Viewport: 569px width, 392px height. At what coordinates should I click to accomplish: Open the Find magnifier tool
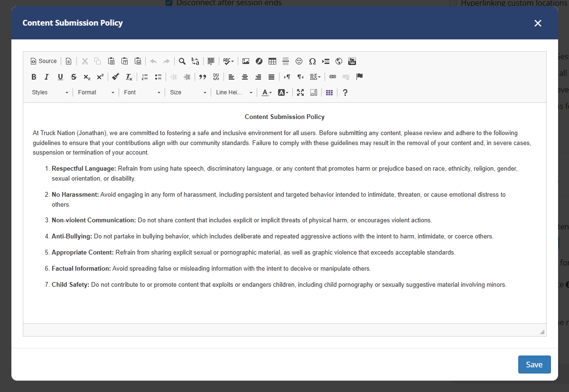coord(182,61)
